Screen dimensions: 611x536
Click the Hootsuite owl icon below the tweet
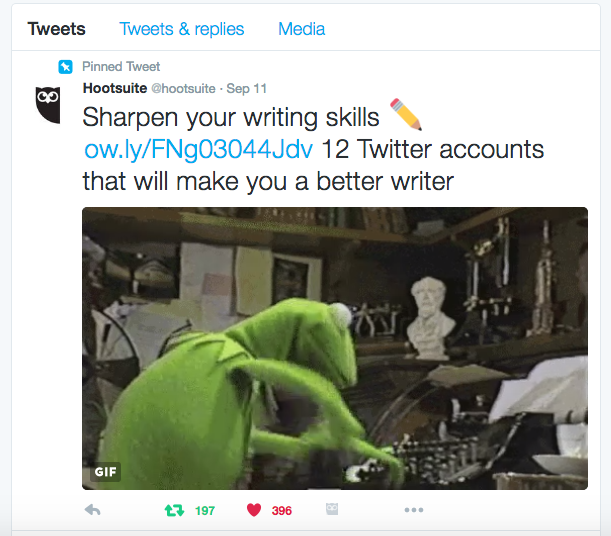click(x=332, y=509)
